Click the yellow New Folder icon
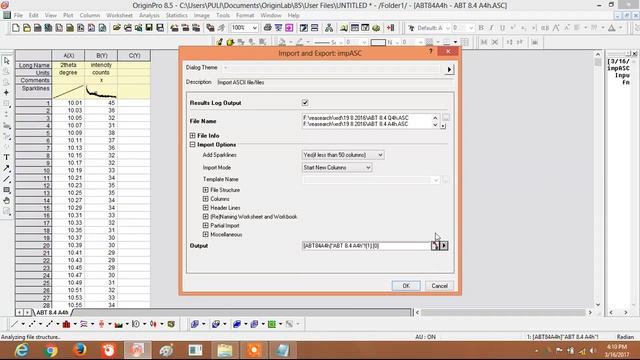This screenshot has width=640, height=360. tap(27, 28)
